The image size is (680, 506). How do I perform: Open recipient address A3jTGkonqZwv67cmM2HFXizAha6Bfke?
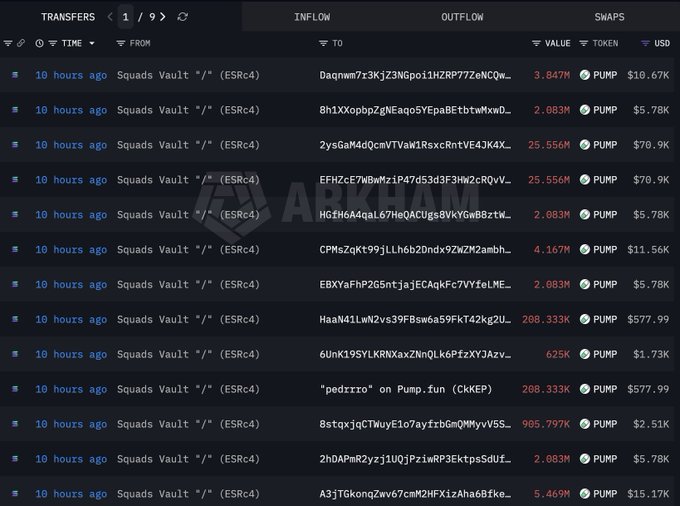pos(415,494)
